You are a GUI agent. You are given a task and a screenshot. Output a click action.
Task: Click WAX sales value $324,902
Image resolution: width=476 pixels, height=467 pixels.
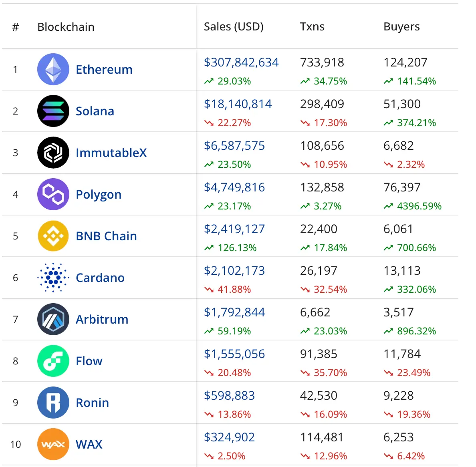click(x=230, y=437)
